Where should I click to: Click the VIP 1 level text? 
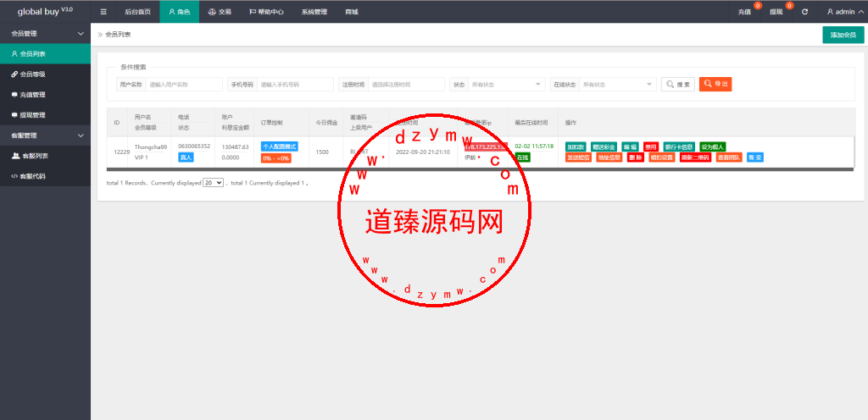(x=142, y=157)
